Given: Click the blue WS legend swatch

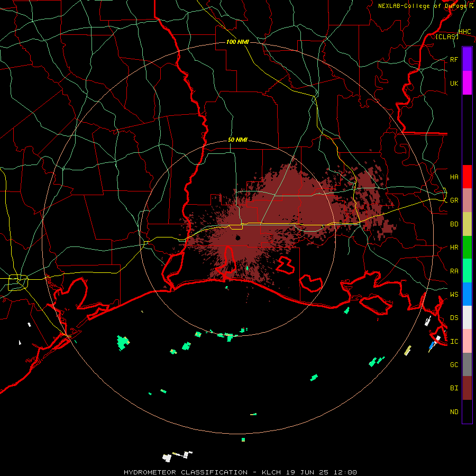Looking at the screenshot, I should click(x=467, y=294).
